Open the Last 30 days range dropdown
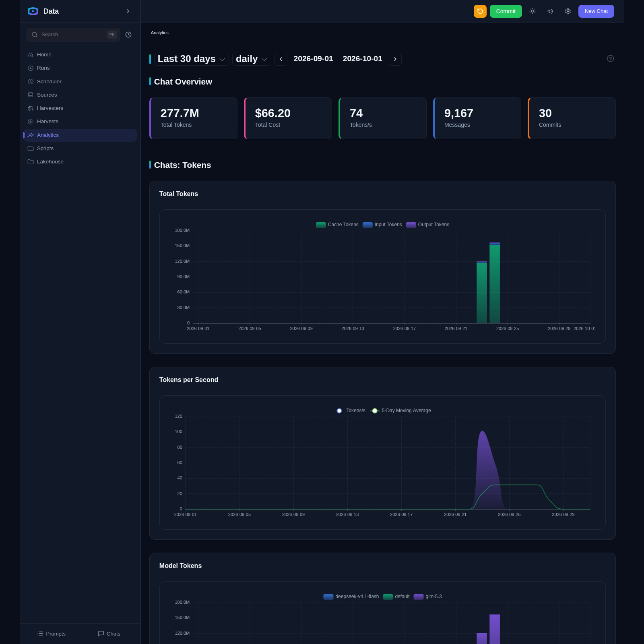This screenshot has width=644, height=644. [192, 59]
